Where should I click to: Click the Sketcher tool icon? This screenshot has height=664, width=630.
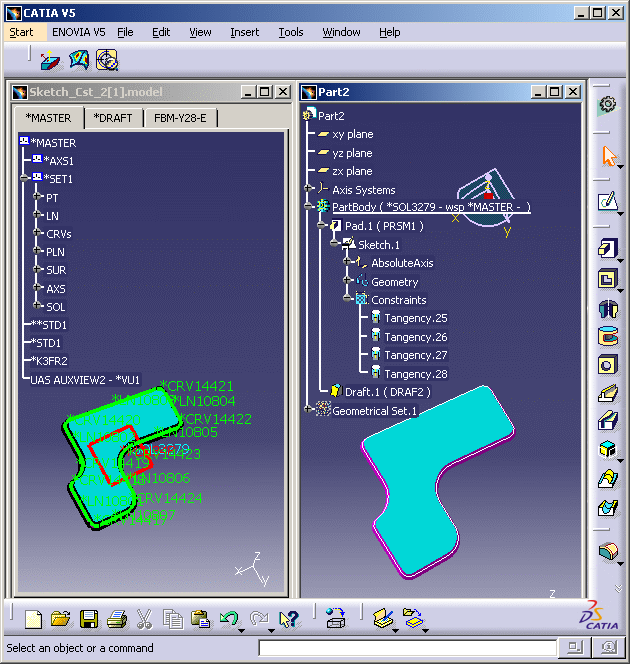pyautogui.click(x=607, y=201)
